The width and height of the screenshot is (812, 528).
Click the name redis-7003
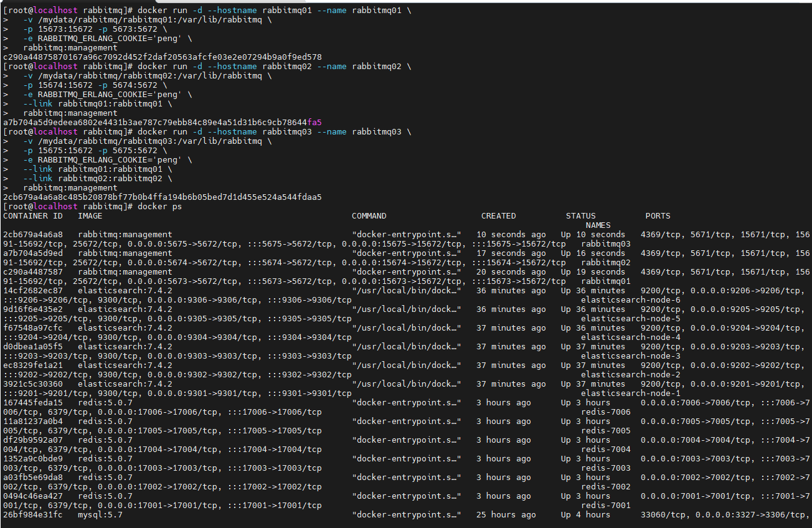tap(606, 468)
